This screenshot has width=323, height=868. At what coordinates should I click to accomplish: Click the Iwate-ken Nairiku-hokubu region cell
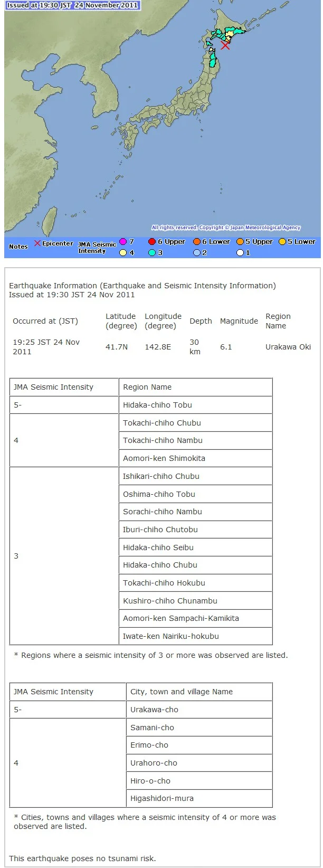pos(196,636)
